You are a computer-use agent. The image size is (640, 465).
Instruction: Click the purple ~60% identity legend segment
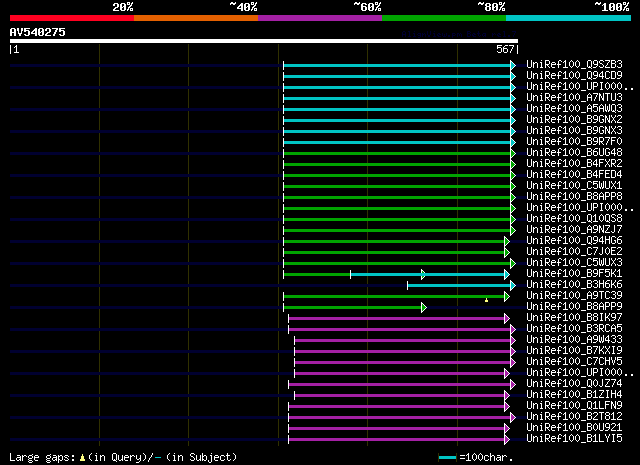click(x=320, y=18)
